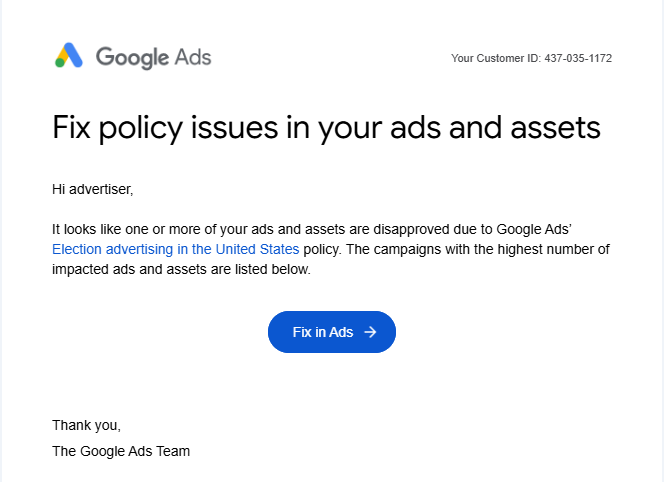The image size is (664, 482).
Task: Click the "Ads" word in the header wordmark
Action: 193,57
